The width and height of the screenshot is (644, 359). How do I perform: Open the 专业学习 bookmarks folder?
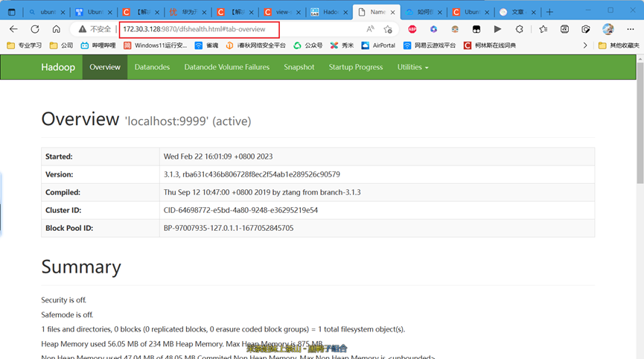tap(25, 45)
